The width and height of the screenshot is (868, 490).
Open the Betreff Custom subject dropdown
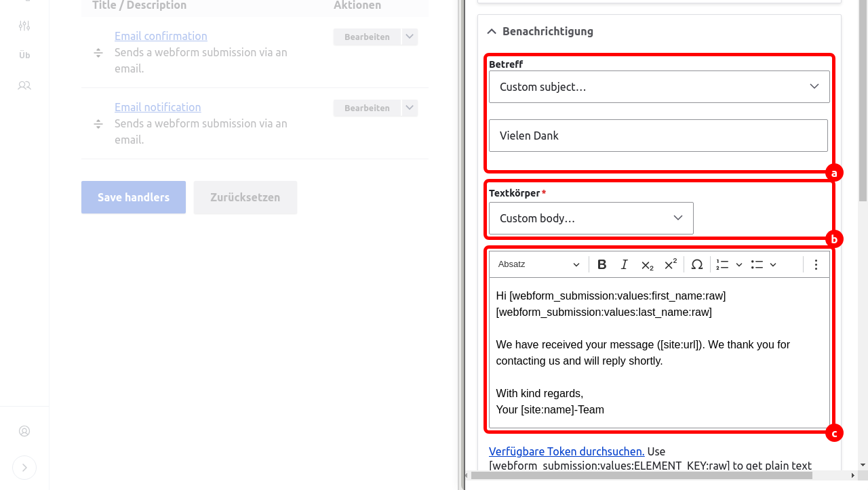pos(659,87)
